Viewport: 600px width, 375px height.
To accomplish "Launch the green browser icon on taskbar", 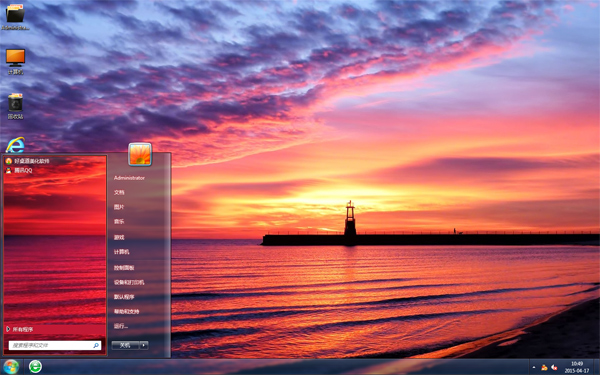I will (35, 367).
